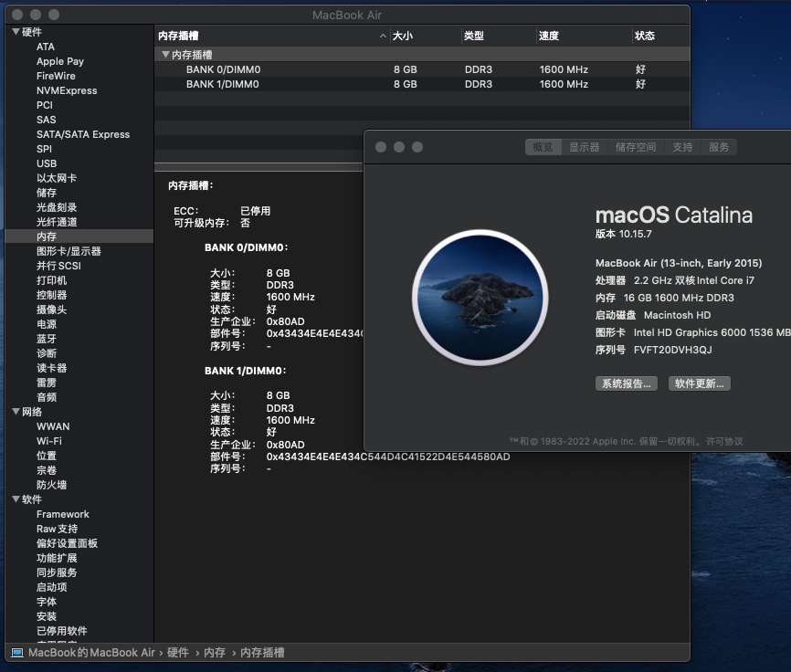Image resolution: width=791 pixels, height=672 pixels.
Task: Select SATA/SATA Express in sidebar
Action: coord(83,134)
